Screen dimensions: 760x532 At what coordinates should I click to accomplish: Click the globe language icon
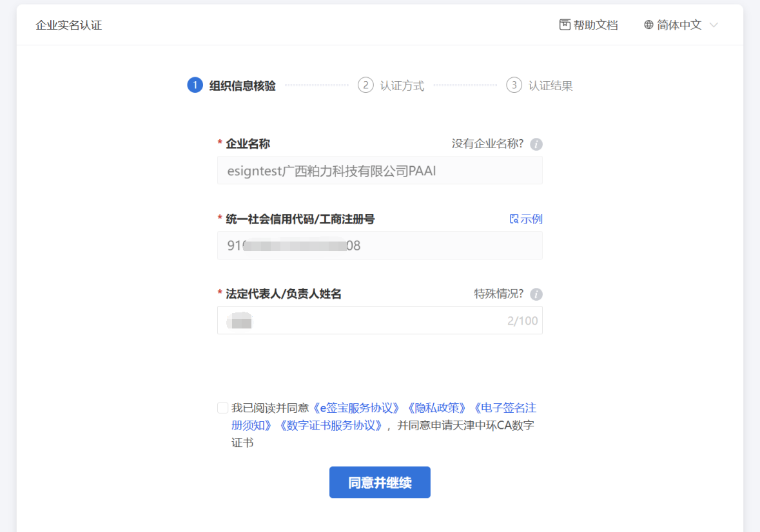(x=648, y=24)
